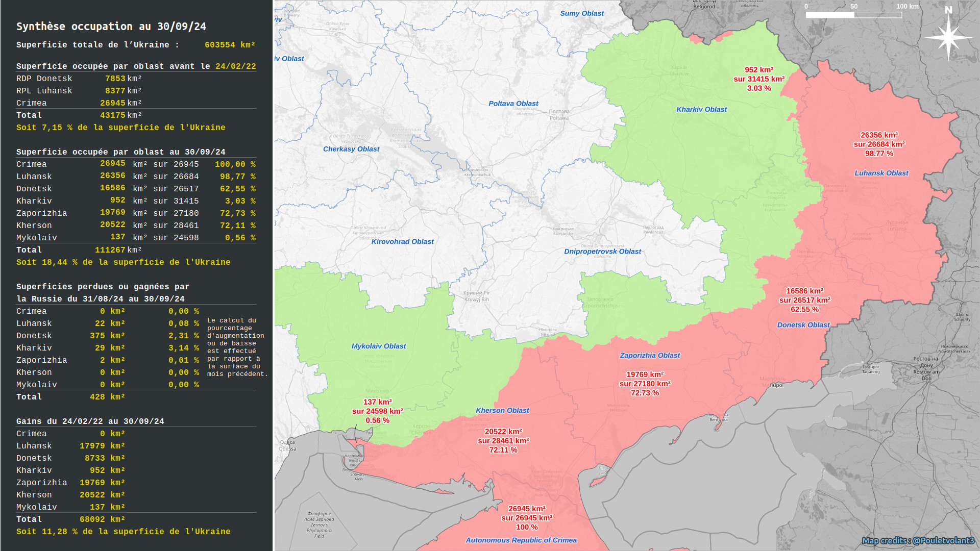Click the Poltava Oblast map label
Viewport: 980px width, 551px height.
pos(513,104)
